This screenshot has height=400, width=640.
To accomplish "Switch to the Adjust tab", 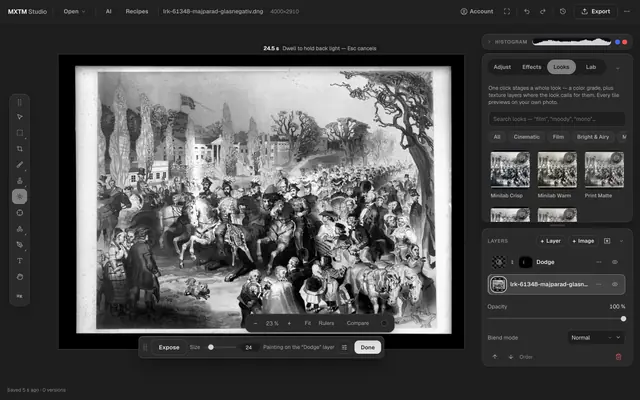I will click(x=502, y=67).
